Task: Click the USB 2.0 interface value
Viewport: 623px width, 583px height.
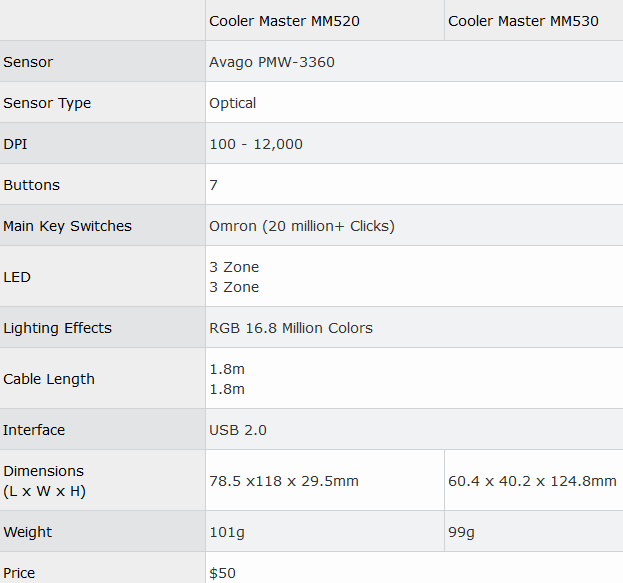Action: (x=238, y=430)
